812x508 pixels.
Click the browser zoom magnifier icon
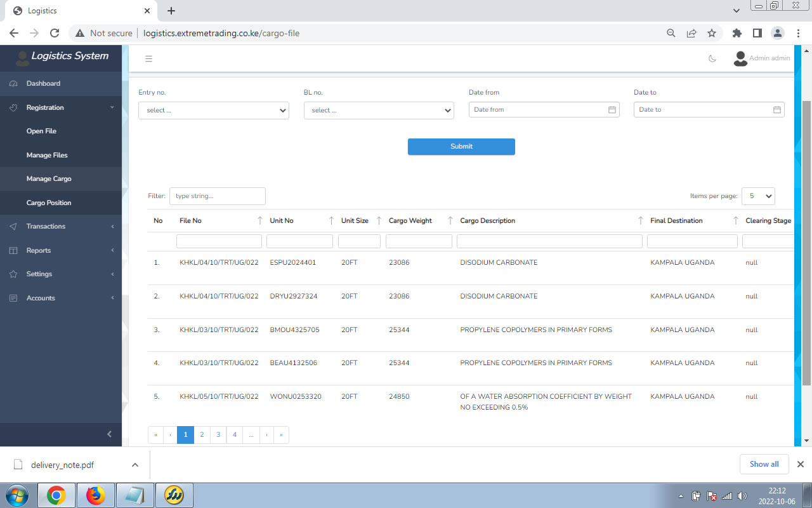pyautogui.click(x=671, y=33)
